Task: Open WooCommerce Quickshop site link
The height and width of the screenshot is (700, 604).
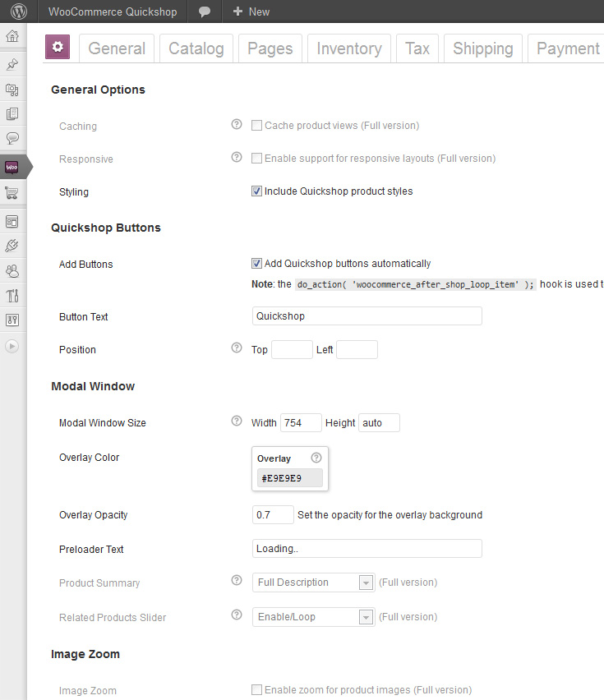Action: 113,12
